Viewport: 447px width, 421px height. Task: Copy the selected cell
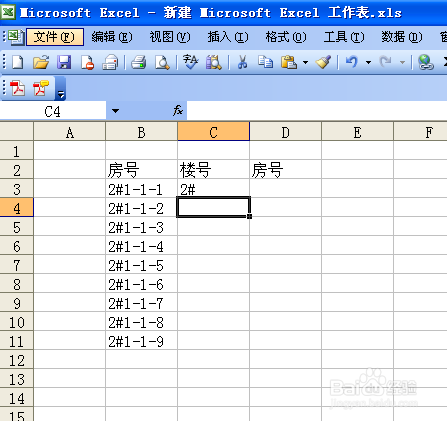(x=265, y=62)
